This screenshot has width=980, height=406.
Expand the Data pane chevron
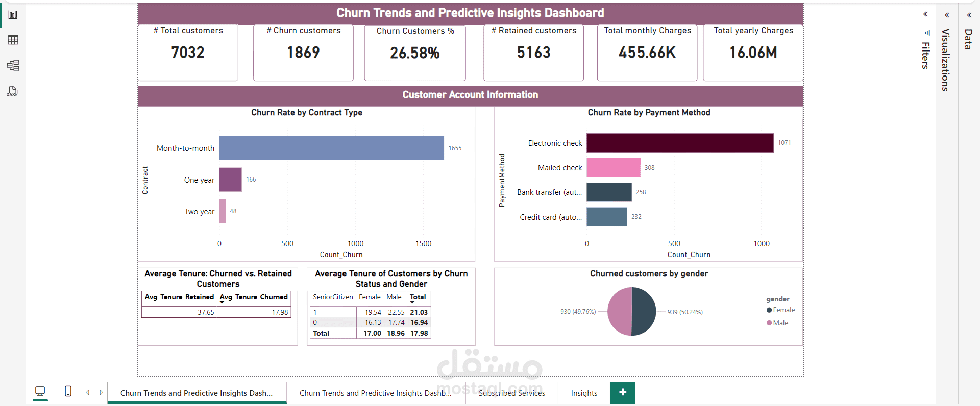969,15
